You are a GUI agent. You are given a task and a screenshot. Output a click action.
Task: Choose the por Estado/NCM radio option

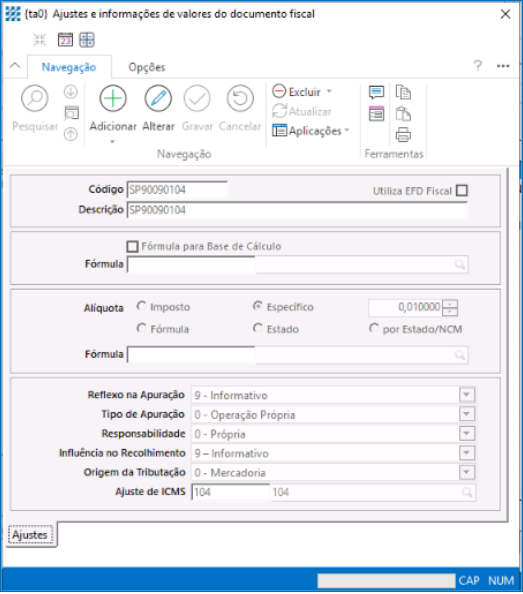[374, 328]
